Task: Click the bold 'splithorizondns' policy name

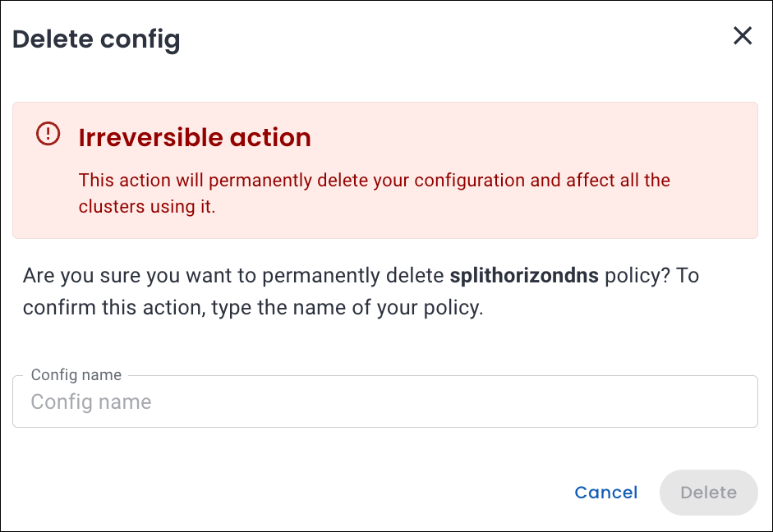Action: (x=524, y=276)
